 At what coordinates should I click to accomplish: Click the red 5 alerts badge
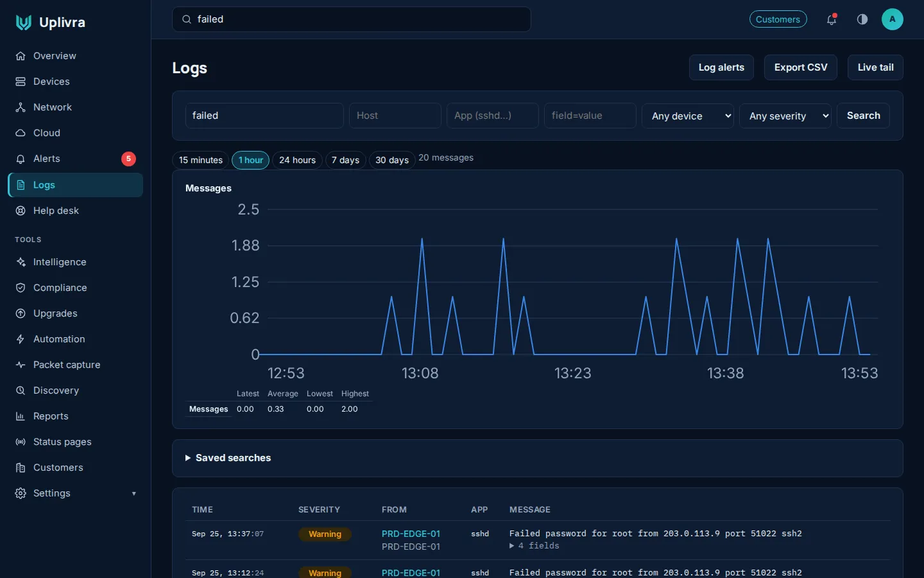pyautogui.click(x=128, y=159)
